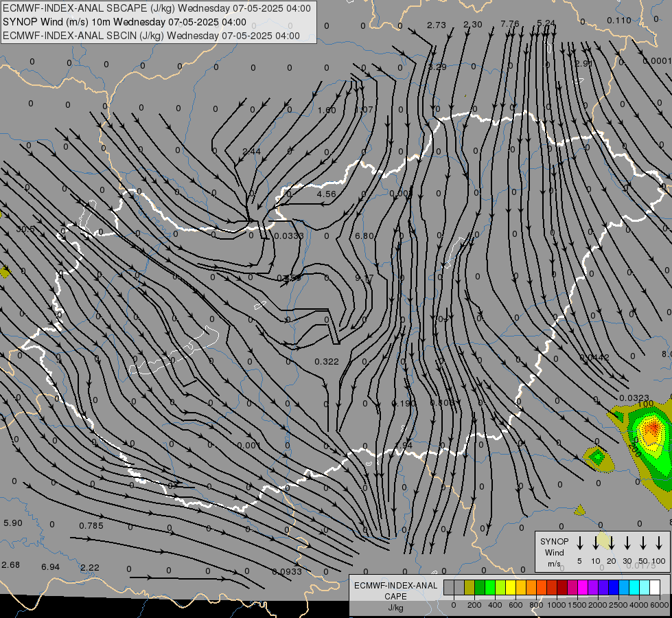The width and height of the screenshot is (672, 618).
Task: Select the SBCAPE title line
Action: click(157, 8)
